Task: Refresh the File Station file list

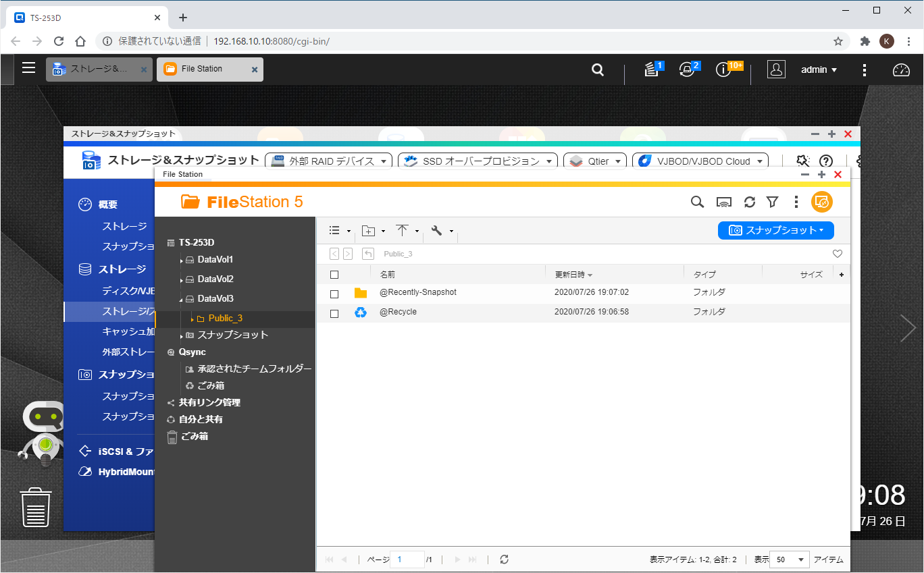Action: coord(749,202)
